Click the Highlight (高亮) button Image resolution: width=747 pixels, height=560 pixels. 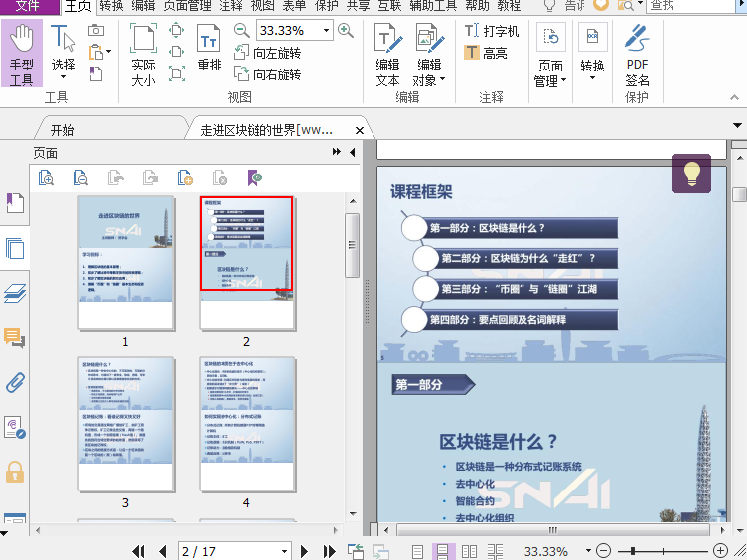pos(486,53)
